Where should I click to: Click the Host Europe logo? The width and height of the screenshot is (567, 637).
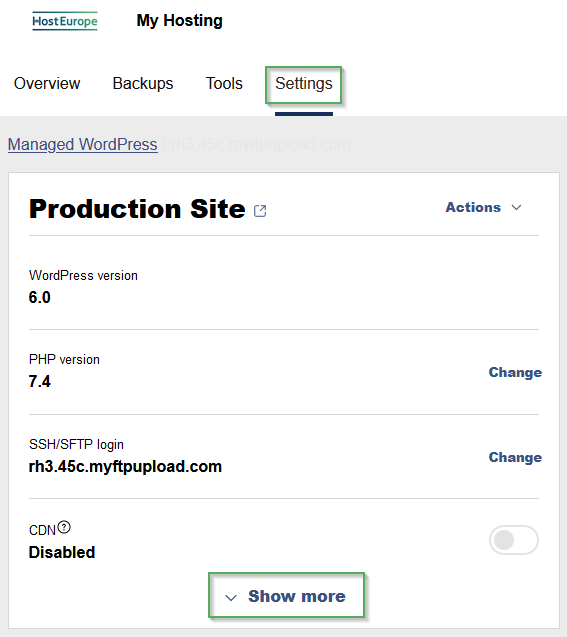point(65,21)
